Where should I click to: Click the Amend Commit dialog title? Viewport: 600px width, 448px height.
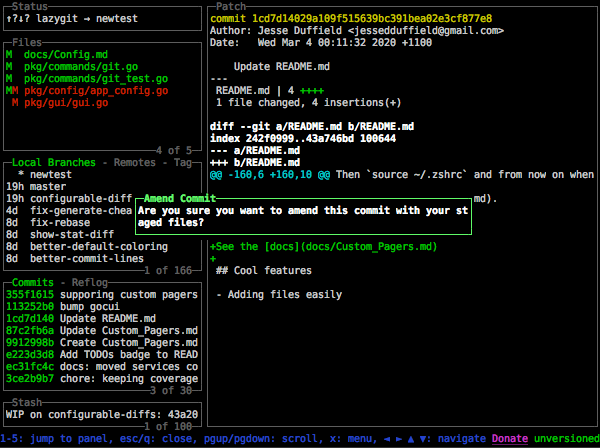[180, 198]
